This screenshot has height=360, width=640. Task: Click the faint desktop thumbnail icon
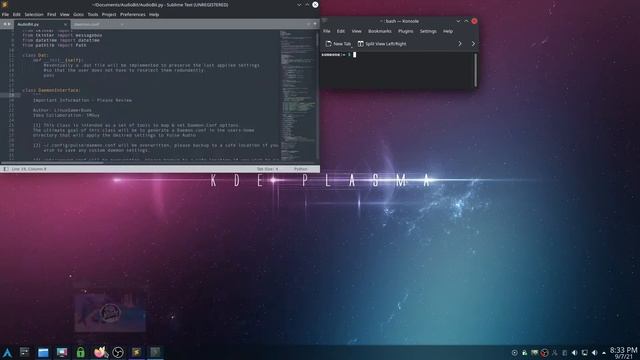tap(110, 312)
